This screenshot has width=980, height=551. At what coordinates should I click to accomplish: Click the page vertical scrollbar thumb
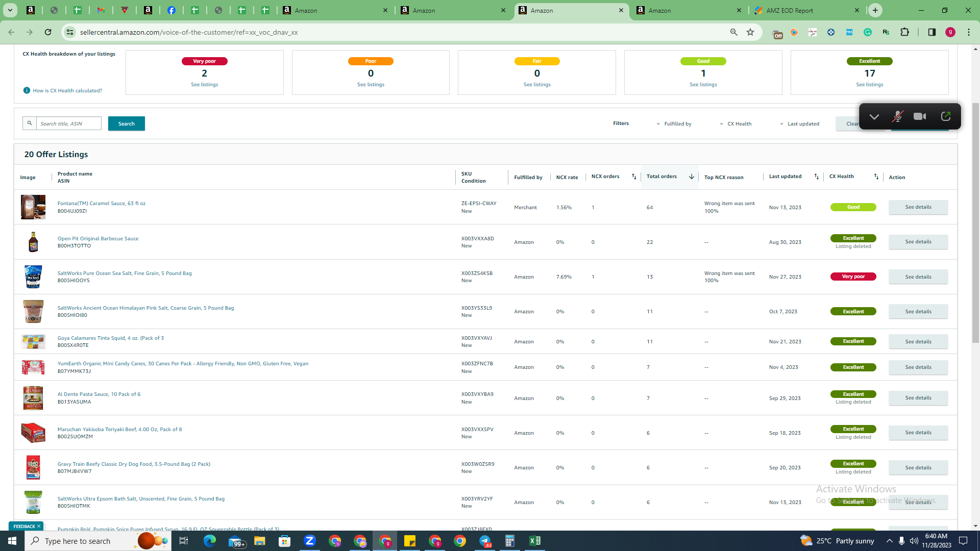click(x=975, y=222)
